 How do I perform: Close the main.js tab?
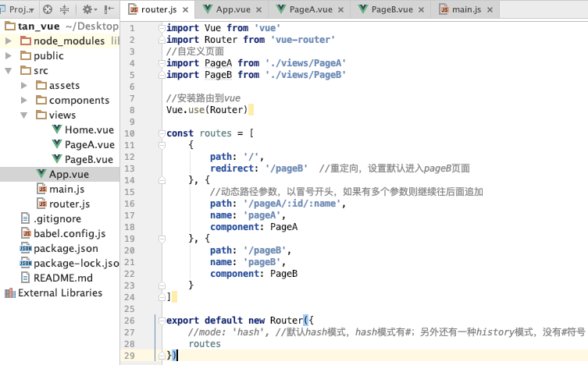pyautogui.click(x=490, y=10)
